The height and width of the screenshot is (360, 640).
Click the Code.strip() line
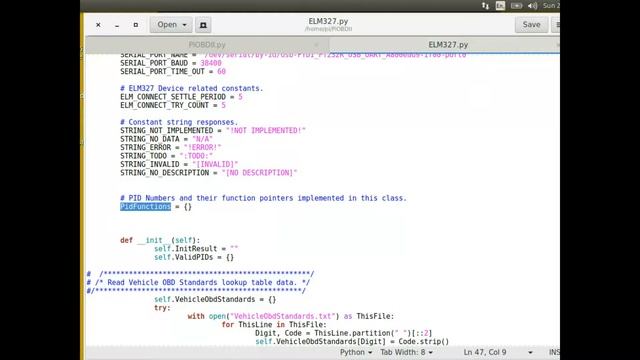coord(352,342)
